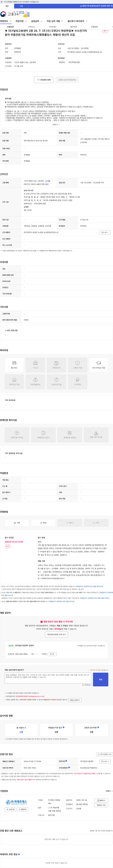Select the 장애인용 승강기 icon
Viewport: 113px width, 868px height.
pyautogui.click(x=43, y=435)
